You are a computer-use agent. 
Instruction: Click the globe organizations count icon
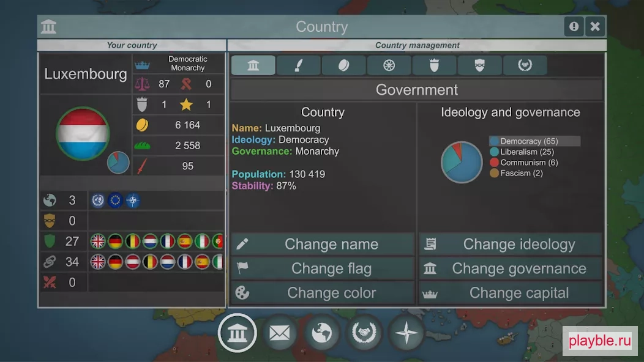click(x=50, y=201)
